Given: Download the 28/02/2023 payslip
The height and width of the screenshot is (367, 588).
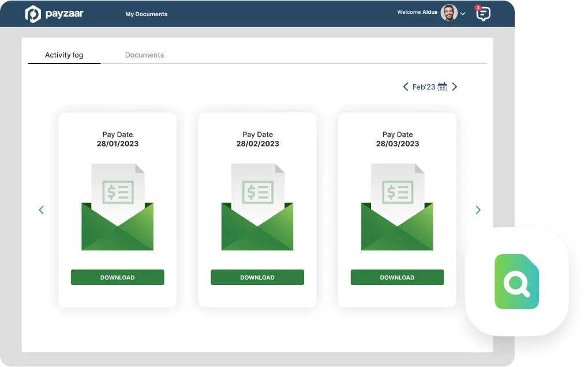Looking at the screenshot, I should [x=257, y=277].
